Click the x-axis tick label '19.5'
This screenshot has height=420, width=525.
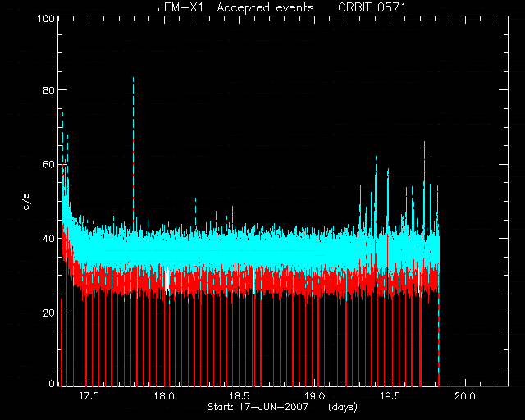pos(390,396)
